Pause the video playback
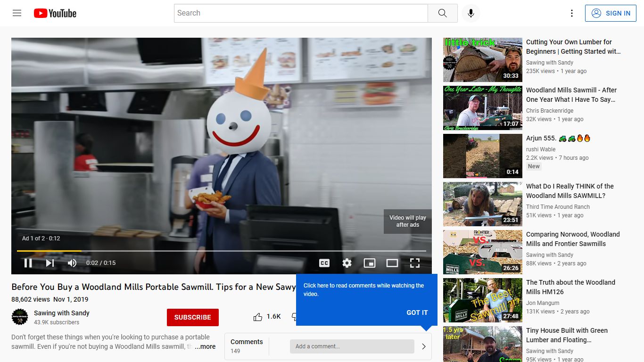Screen dimensions: 644x362 pyautogui.click(x=28, y=263)
